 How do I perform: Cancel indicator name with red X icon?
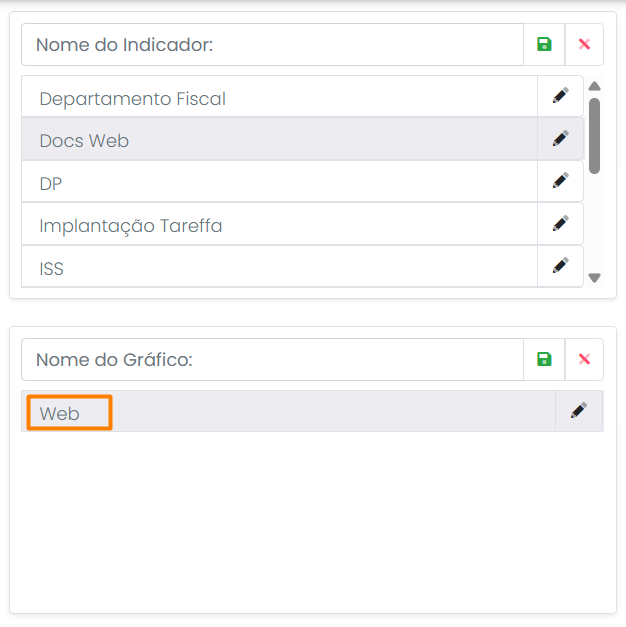click(584, 45)
